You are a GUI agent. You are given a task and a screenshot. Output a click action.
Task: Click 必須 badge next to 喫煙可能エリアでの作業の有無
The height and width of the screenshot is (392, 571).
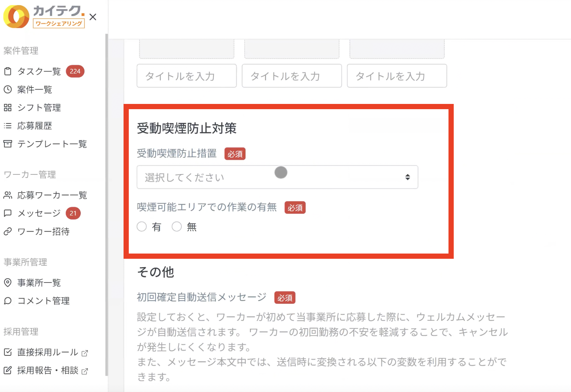tap(295, 208)
